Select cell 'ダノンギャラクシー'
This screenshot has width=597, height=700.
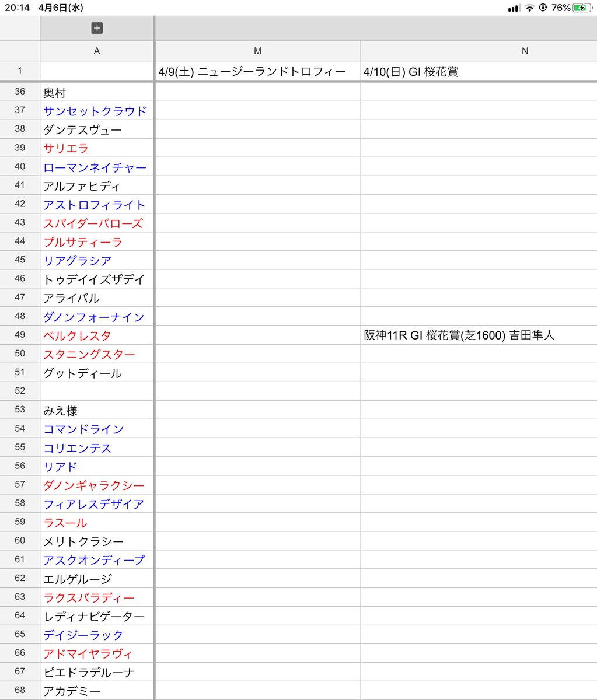tap(97, 485)
